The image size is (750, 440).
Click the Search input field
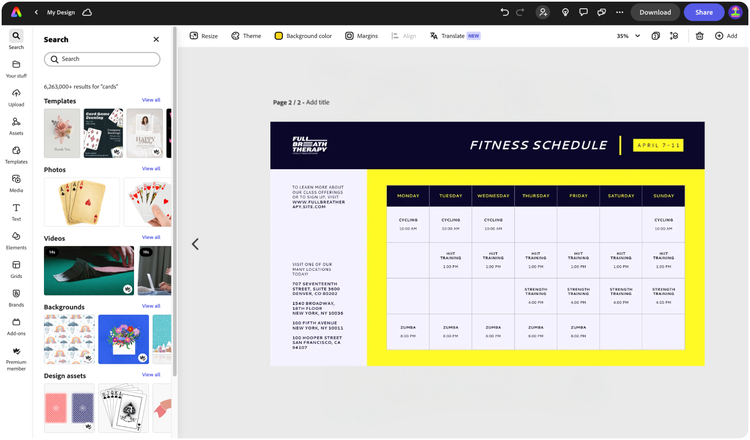click(102, 59)
